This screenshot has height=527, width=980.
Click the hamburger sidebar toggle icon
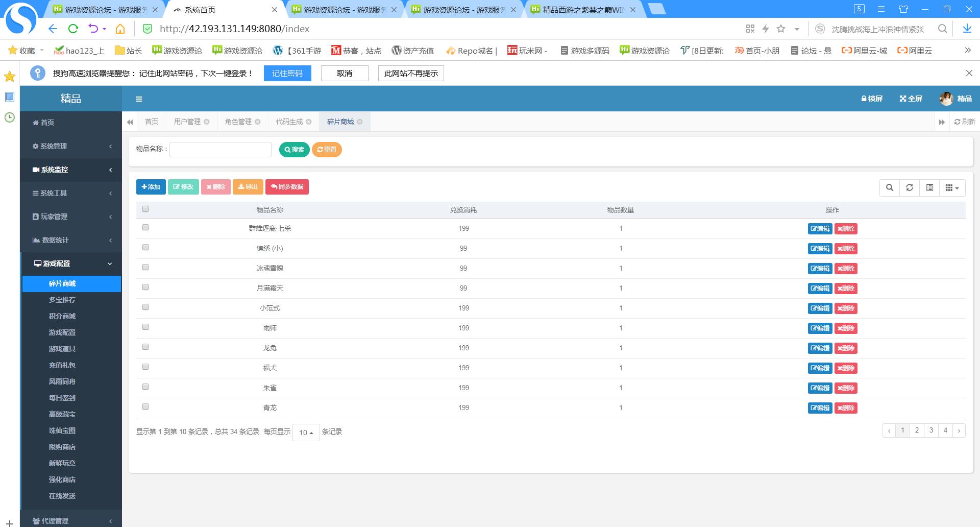tap(139, 99)
